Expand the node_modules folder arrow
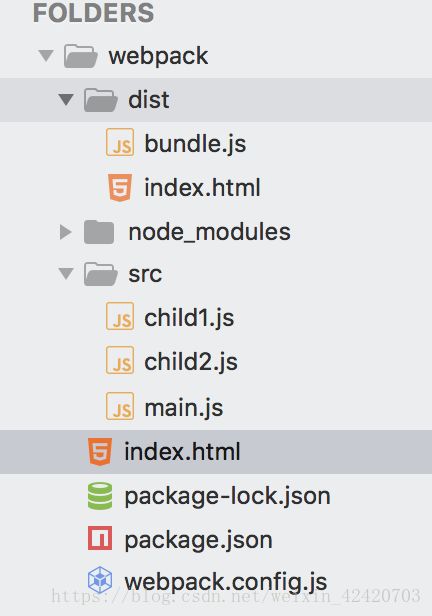 (65, 232)
